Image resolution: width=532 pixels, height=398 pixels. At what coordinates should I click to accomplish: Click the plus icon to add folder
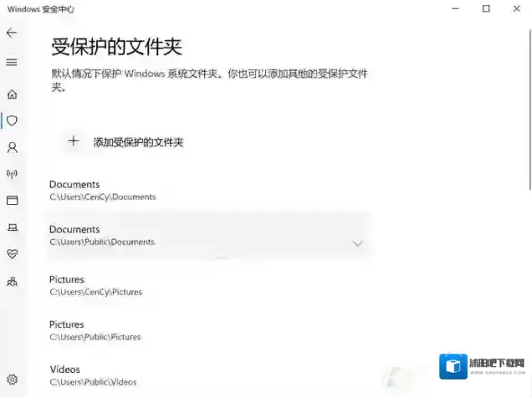74,141
